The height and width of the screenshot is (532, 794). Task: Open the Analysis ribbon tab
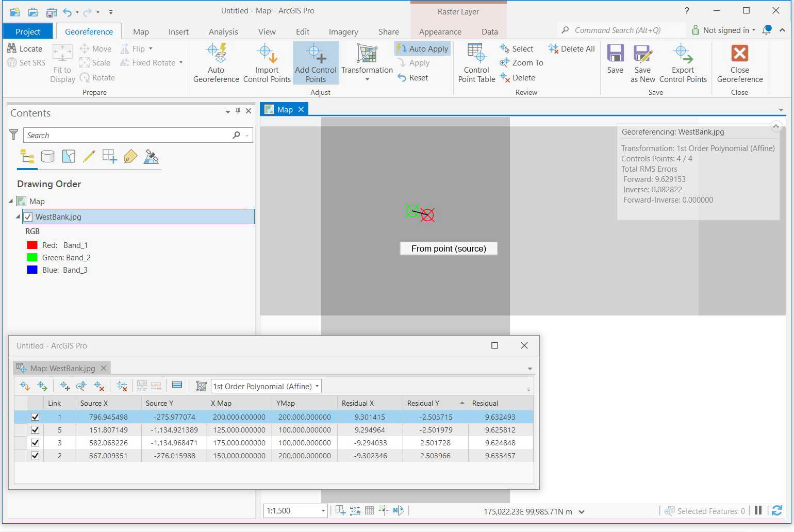[223, 32]
